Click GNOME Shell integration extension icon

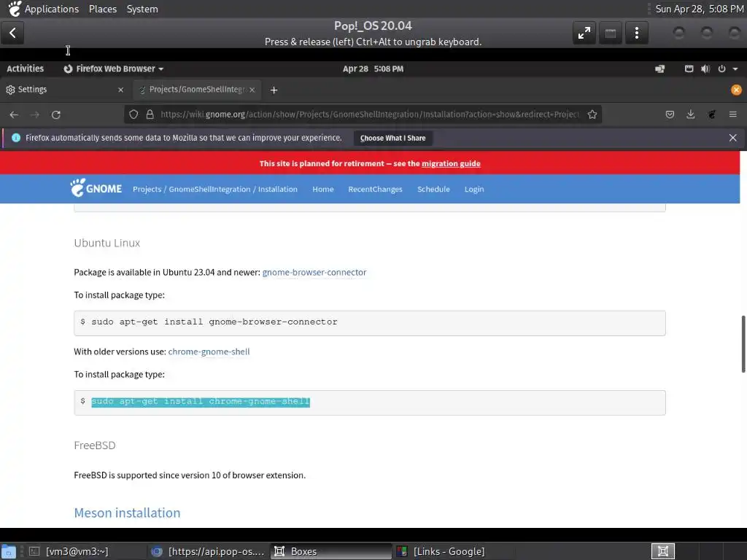coord(712,114)
